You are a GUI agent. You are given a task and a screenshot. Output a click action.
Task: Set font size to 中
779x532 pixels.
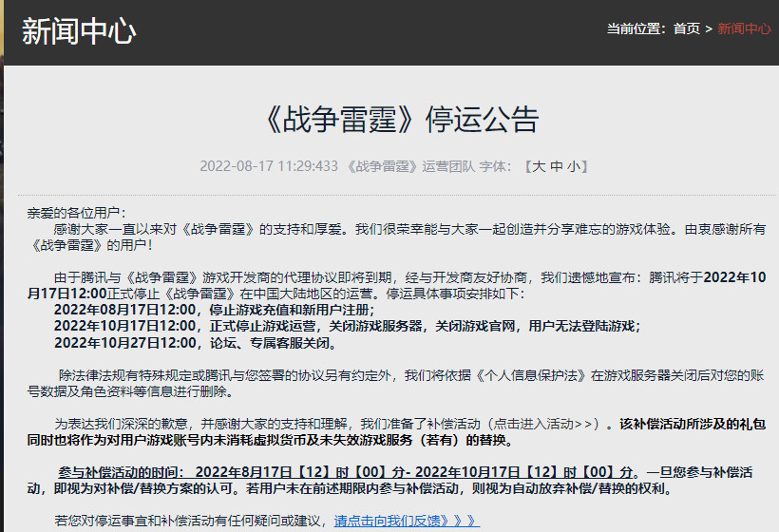point(557,166)
